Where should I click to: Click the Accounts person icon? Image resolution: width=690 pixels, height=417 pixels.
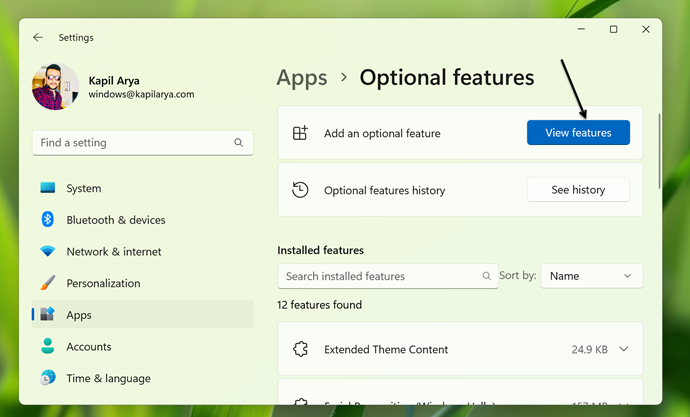point(48,346)
